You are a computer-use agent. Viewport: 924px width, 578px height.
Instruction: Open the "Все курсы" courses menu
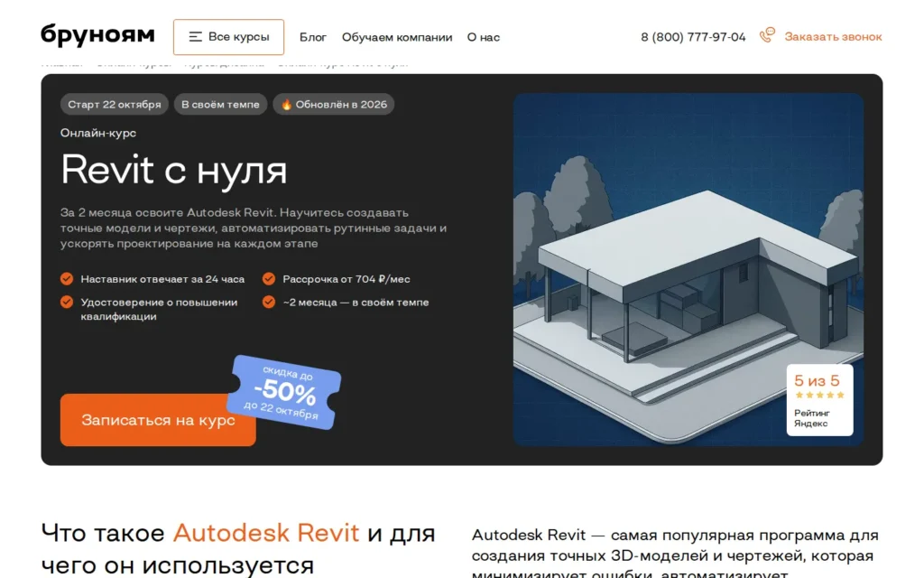pos(228,37)
